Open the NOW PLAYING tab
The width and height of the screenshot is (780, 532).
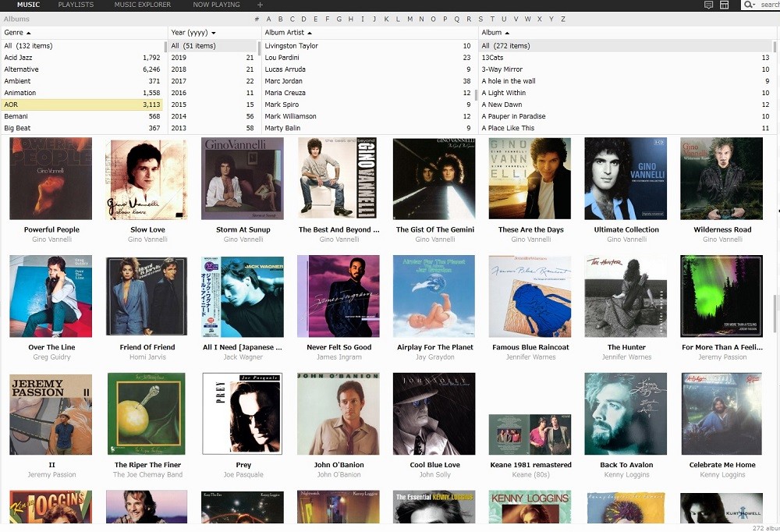[216, 5]
